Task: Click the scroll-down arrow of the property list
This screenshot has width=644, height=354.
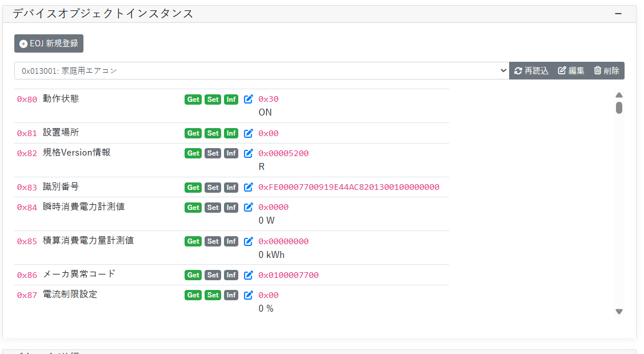Action: pos(619,312)
